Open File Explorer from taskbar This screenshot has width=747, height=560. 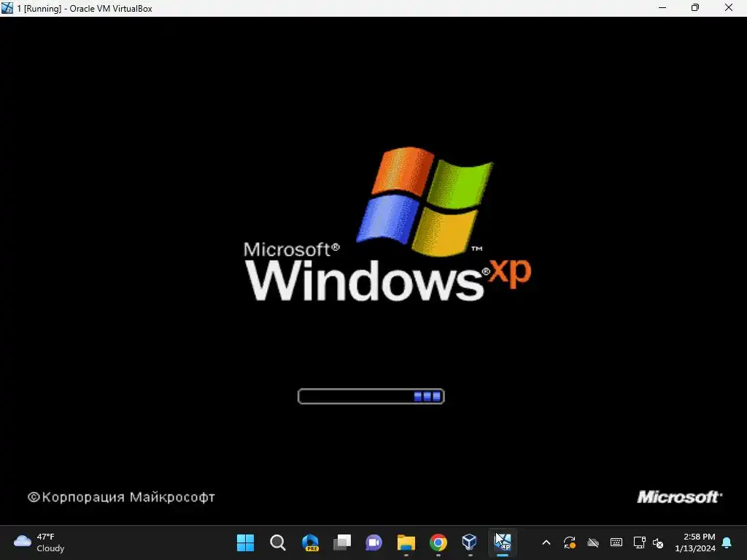click(406, 542)
